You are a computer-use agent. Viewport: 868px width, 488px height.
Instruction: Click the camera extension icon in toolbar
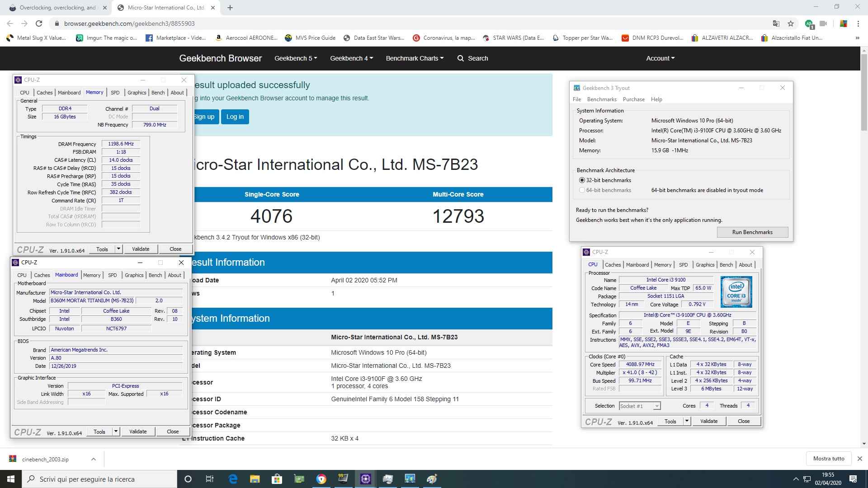pyautogui.click(x=823, y=23)
